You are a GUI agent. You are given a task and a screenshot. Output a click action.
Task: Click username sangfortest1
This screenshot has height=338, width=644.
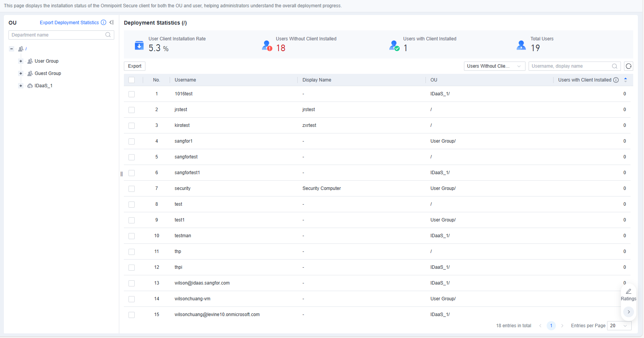[187, 173]
